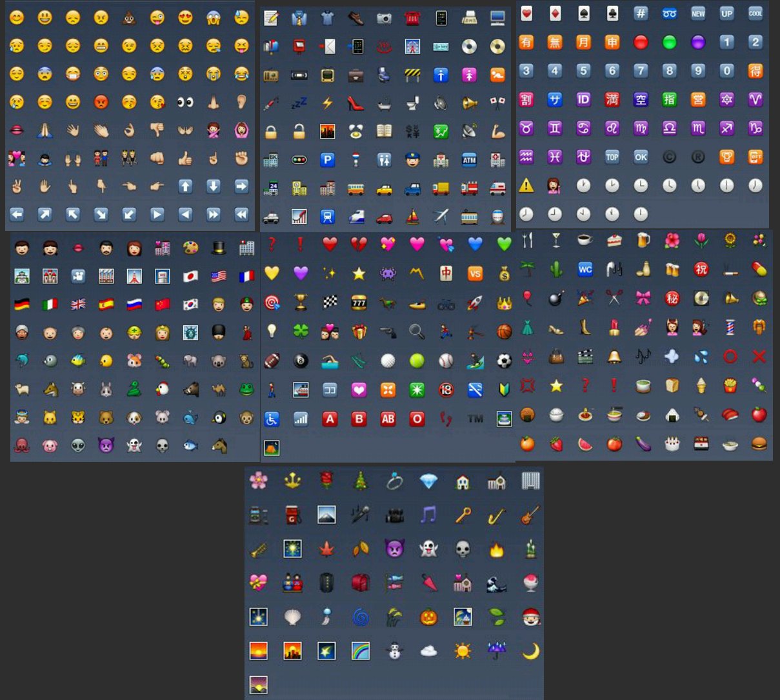Pick the lightning bolt emoji
The height and width of the screenshot is (700, 780).
[327, 103]
